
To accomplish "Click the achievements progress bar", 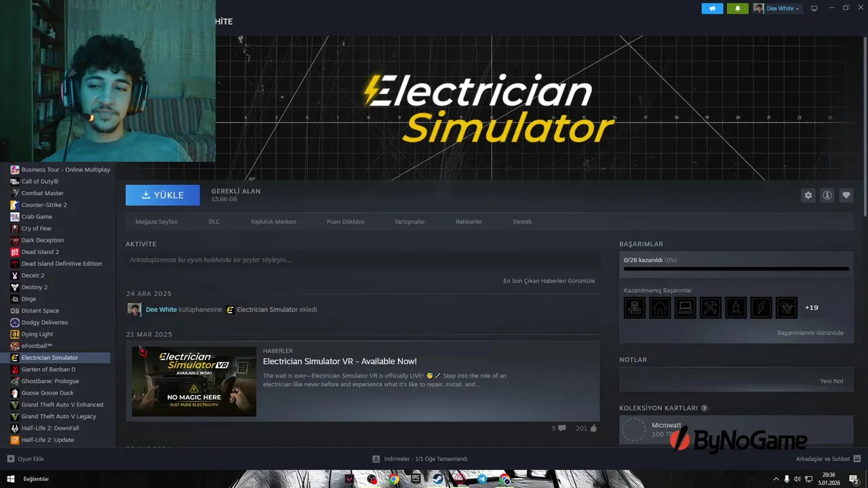I will (736, 268).
